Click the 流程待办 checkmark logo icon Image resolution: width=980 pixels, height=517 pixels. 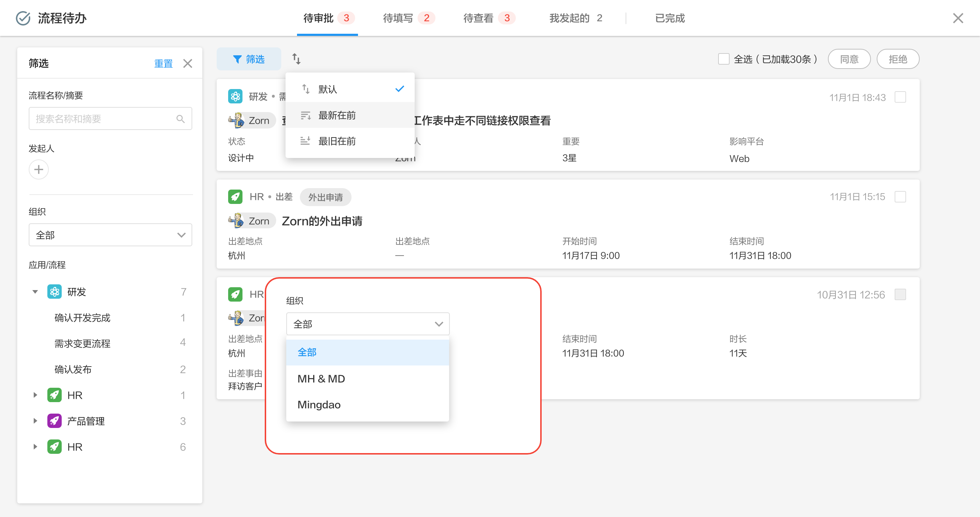click(x=23, y=18)
